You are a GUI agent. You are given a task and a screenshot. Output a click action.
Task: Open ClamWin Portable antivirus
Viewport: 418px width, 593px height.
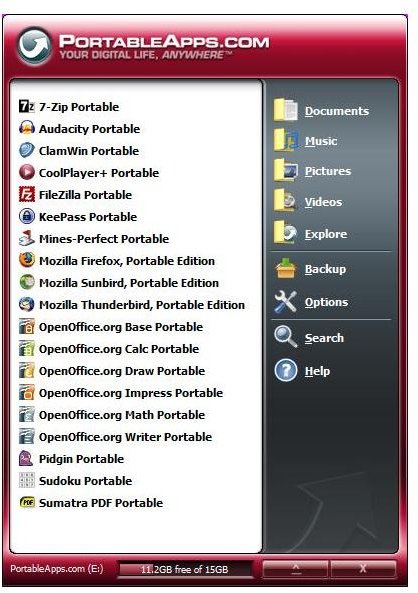click(x=79, y=151)
